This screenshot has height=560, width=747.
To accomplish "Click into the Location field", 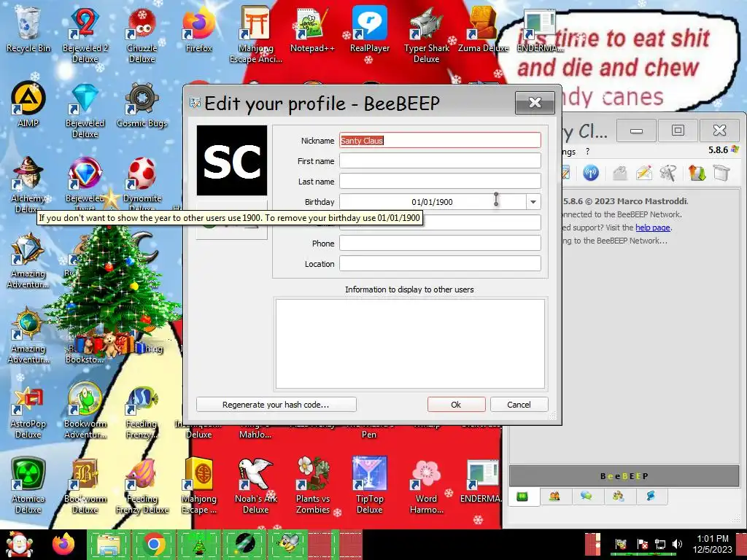I will pyautogui.click(x=440, y=264).
